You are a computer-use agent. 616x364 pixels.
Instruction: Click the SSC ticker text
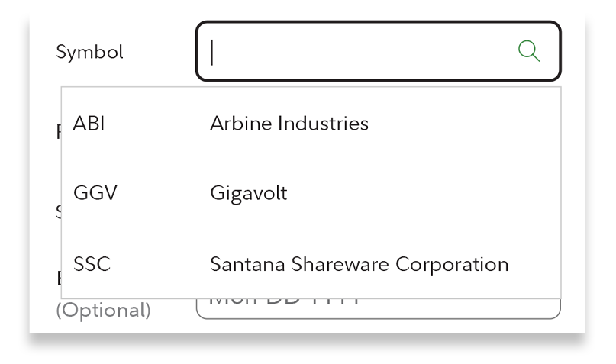[x=92, y=264]
